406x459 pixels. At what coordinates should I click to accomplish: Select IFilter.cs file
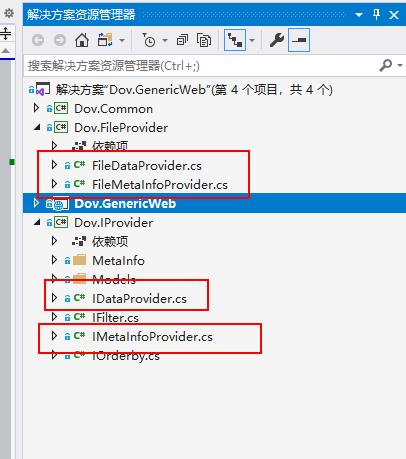click(x=115, y=318)
